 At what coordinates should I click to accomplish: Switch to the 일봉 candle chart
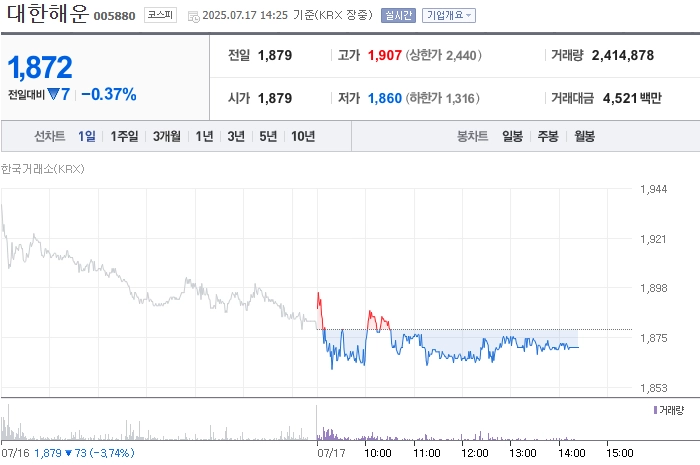tap(512, 136)
